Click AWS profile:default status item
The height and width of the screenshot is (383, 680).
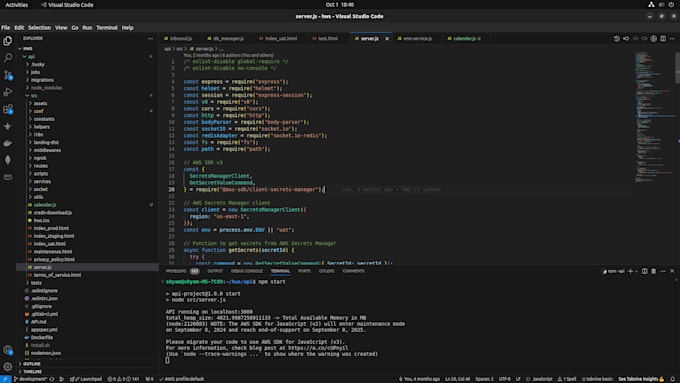(x=181, y=379)
